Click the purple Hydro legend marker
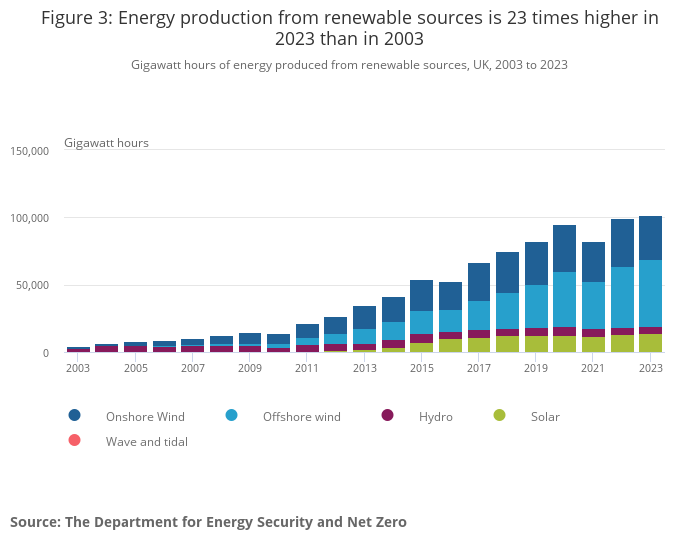Screen dimensions: 700x549 tap(388, 415)
